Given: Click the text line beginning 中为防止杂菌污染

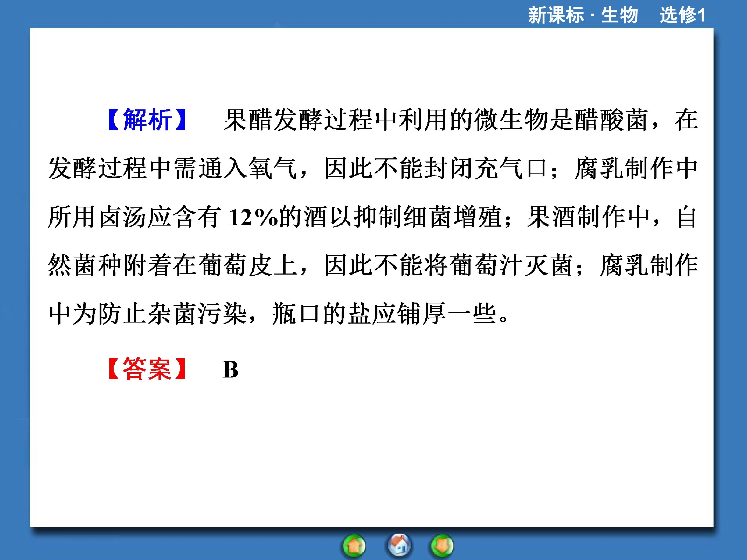Looking at the screenshot, I should point(279,314).
